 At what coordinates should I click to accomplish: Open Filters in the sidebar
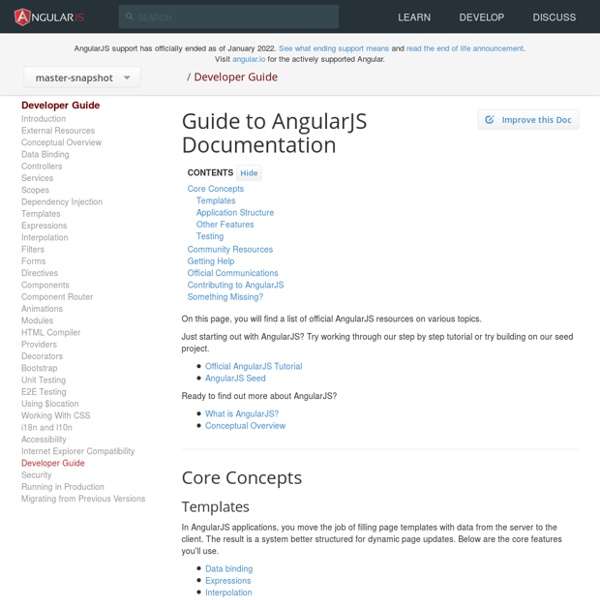(x=33, y=249)
